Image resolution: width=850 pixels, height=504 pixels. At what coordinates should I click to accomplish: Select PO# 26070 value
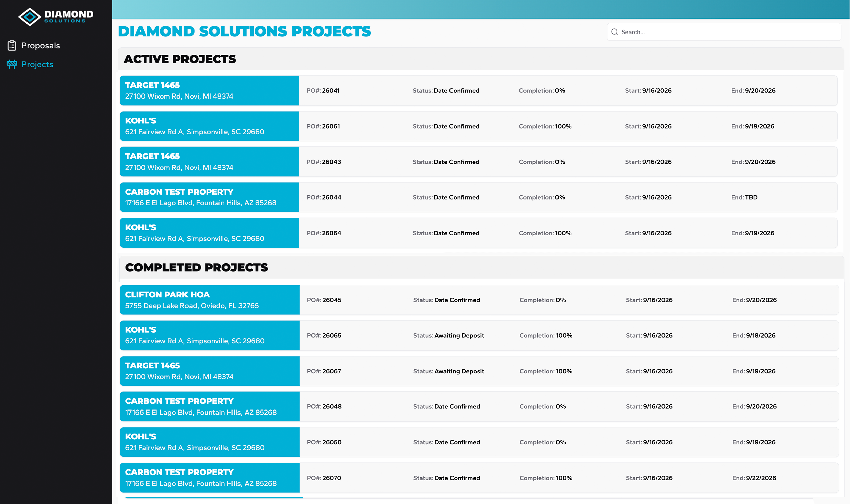pyautogui.click(x=332, y=478)
